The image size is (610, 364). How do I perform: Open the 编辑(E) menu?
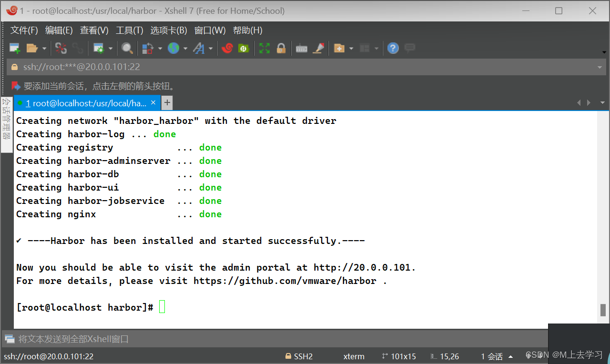(x=59, y=30)
